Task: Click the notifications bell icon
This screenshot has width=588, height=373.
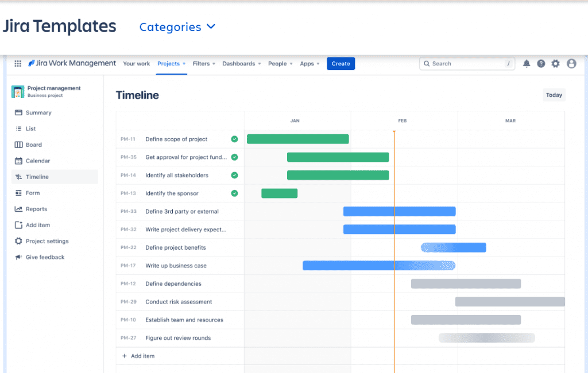Action: click(x=527, y=63)
